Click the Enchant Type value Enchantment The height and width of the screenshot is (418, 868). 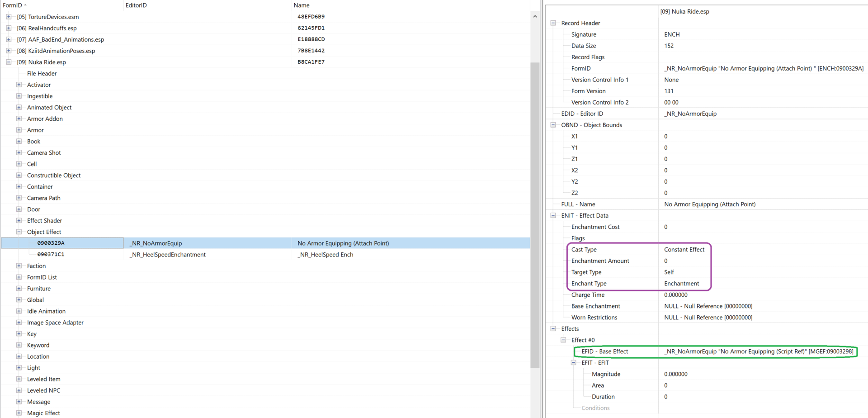[x=681, y=283]
